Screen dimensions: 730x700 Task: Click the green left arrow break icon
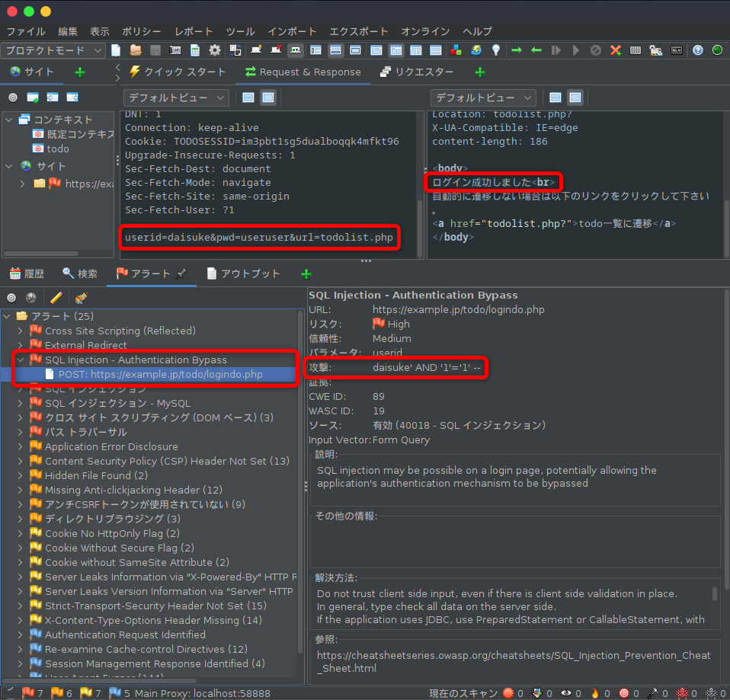pos(536,50)
